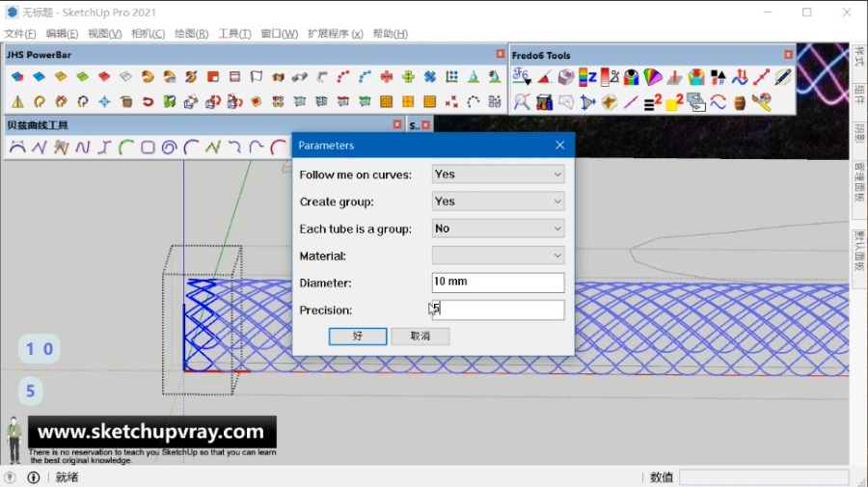Open the 帮助(H) menu
Screen dimensions: 868x487
coord(391,34)
